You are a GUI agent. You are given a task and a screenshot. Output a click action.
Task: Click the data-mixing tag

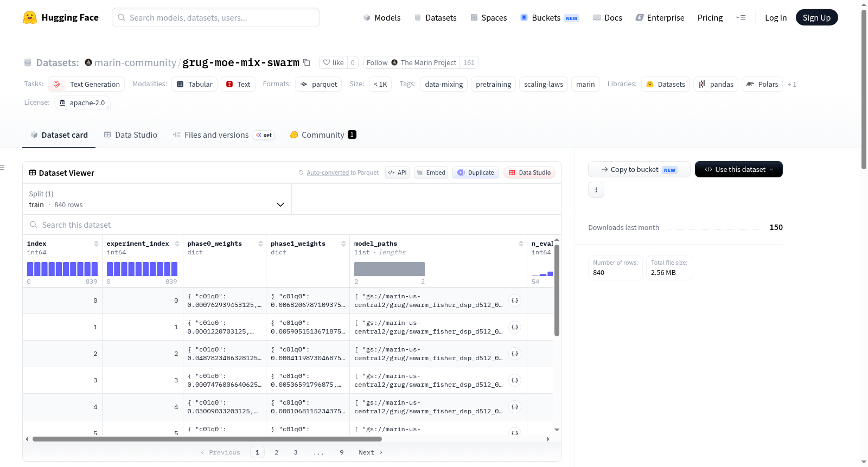click(444, 84)
